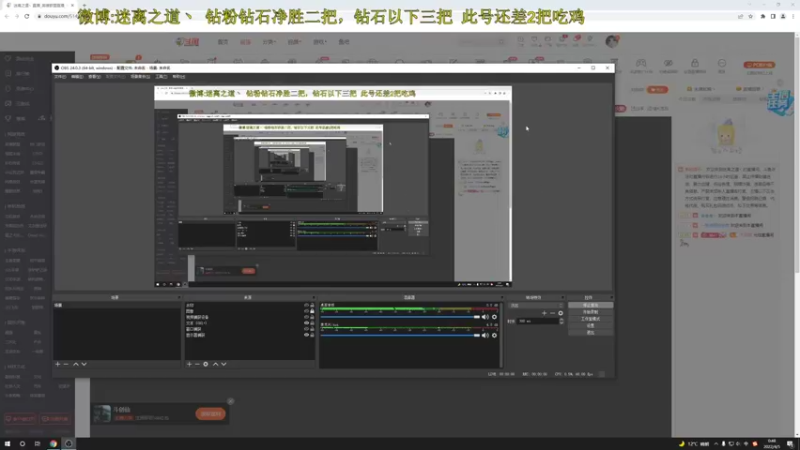Open Task View on the taskbar

(x=37, y=444)
